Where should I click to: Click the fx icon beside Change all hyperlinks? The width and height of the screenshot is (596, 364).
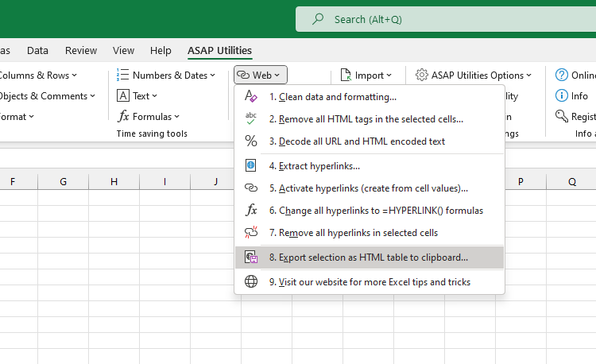[251, 210]
